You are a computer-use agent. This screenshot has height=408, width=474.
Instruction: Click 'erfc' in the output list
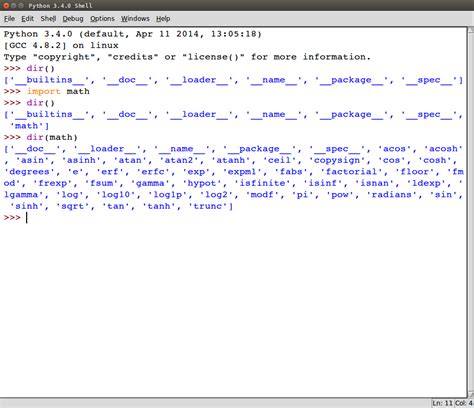tap(153, 172)
